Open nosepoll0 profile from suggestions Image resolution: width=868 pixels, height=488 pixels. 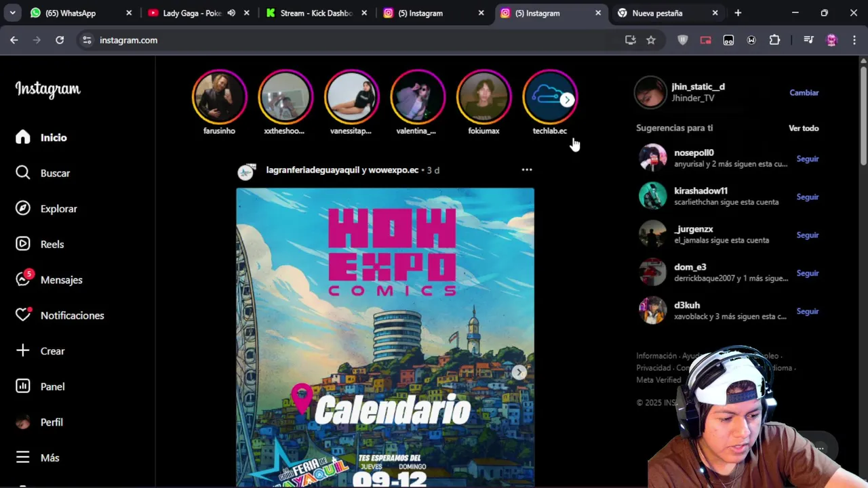694,152
